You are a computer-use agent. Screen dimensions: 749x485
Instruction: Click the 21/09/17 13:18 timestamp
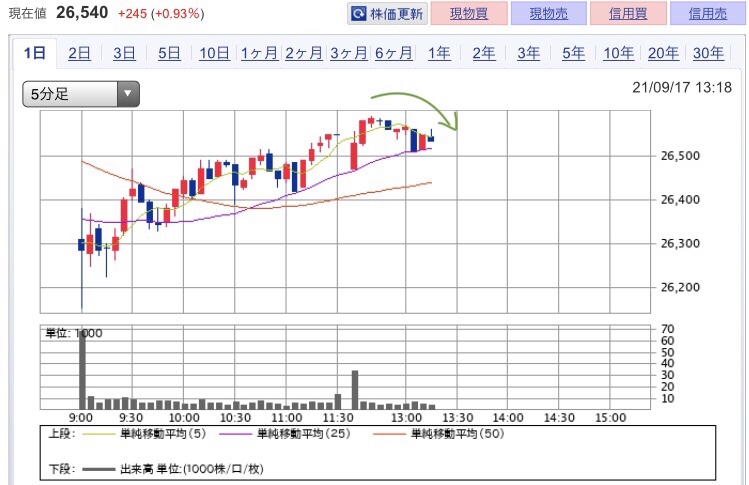point(682,87)
